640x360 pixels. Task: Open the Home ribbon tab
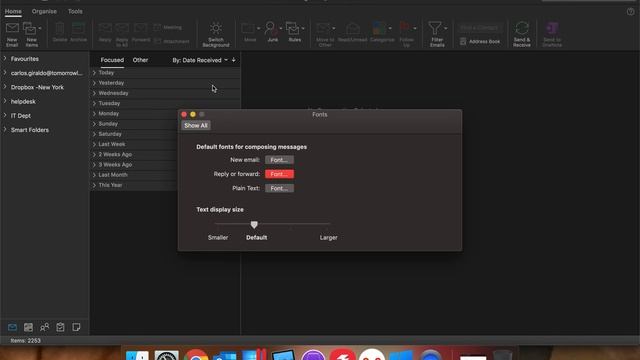(x=13, y=11)
